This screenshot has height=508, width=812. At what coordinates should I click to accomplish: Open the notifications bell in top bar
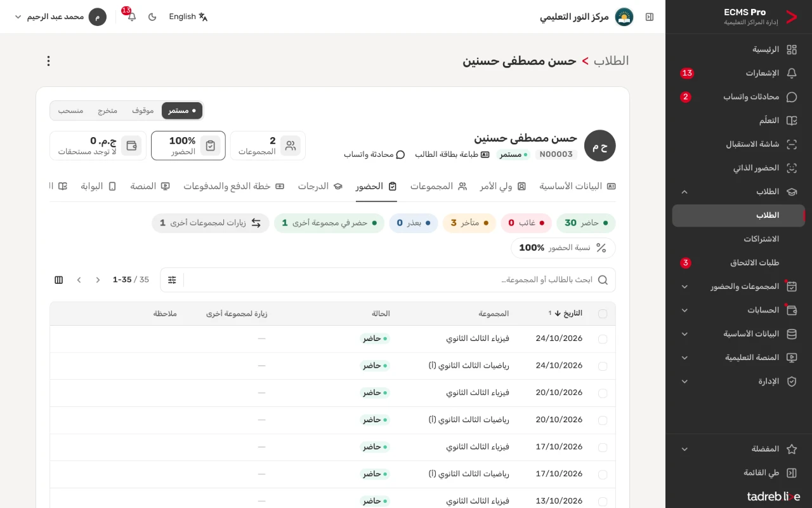click(131, 17)
